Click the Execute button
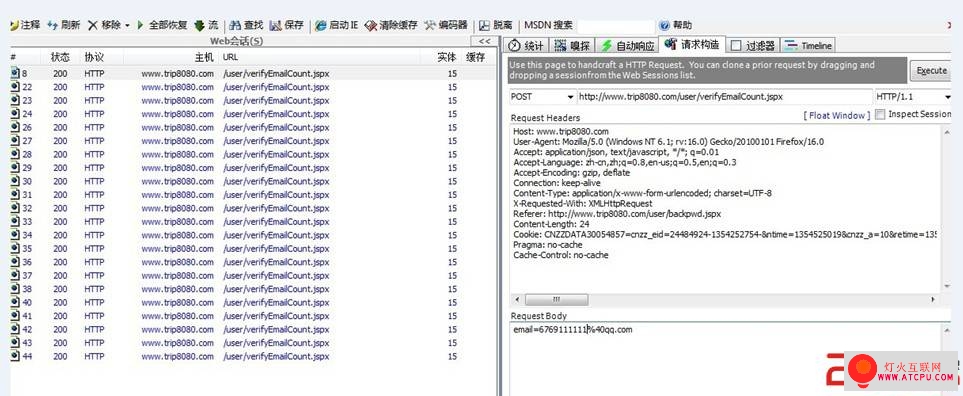 point(931,71)
